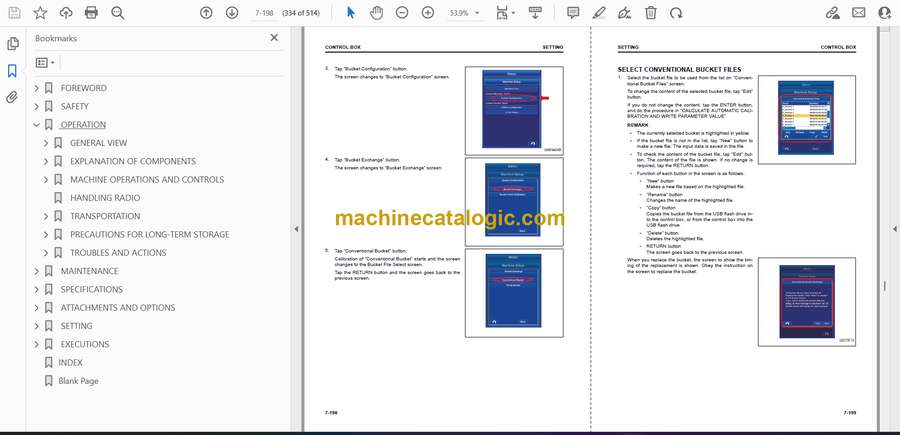
Task: Zoom out with minus button
Action: tap(402, 13)
